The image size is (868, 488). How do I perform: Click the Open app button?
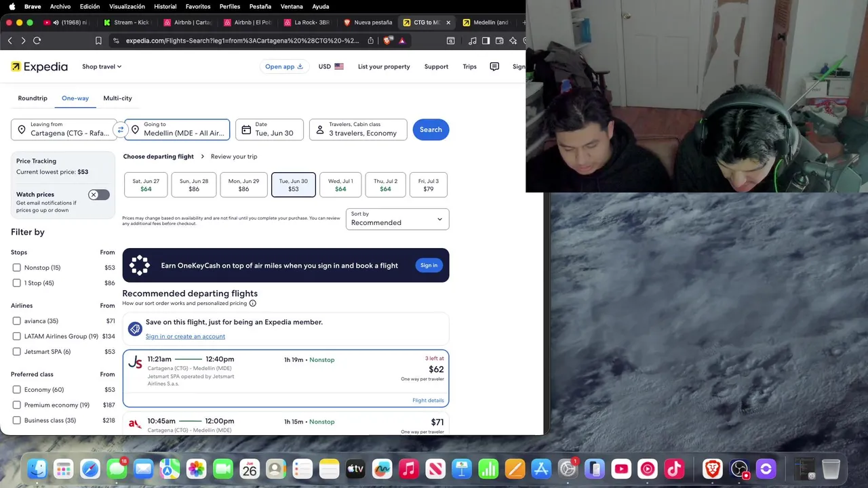(284, 66)
